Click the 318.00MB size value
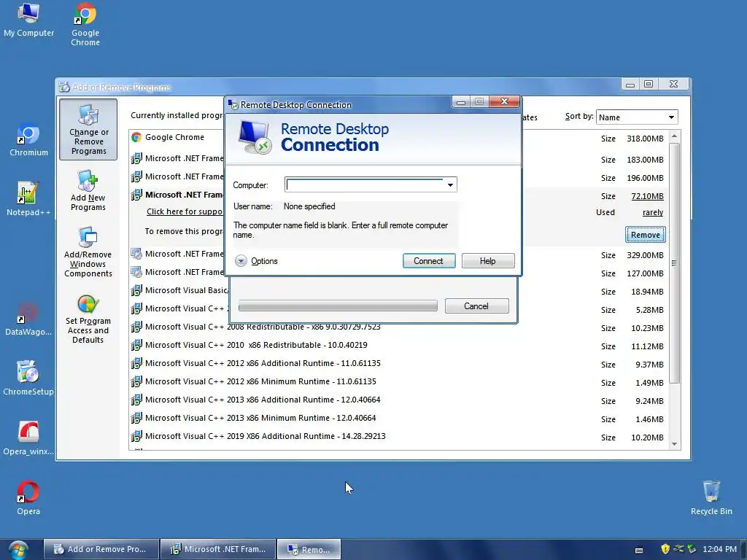 (645, 139)
